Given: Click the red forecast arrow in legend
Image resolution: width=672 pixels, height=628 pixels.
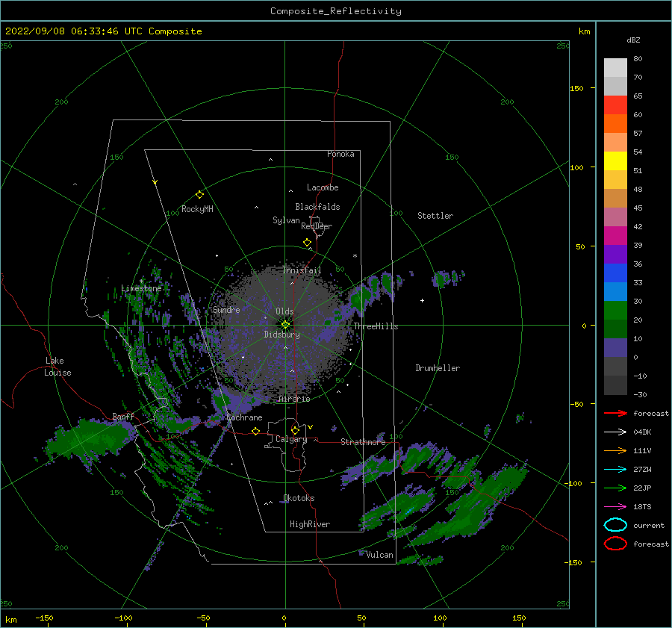Looking at the screenshot, I should [615, 413].
